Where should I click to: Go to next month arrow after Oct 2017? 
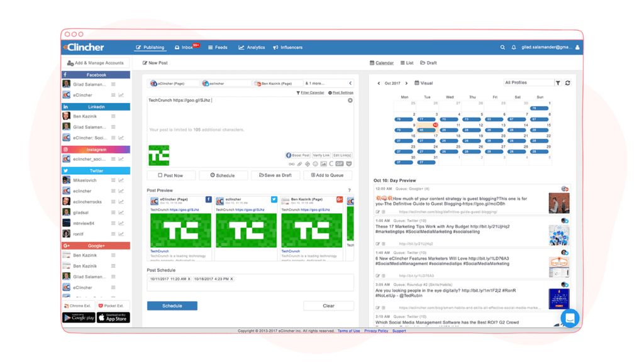(x=407, y=84)
